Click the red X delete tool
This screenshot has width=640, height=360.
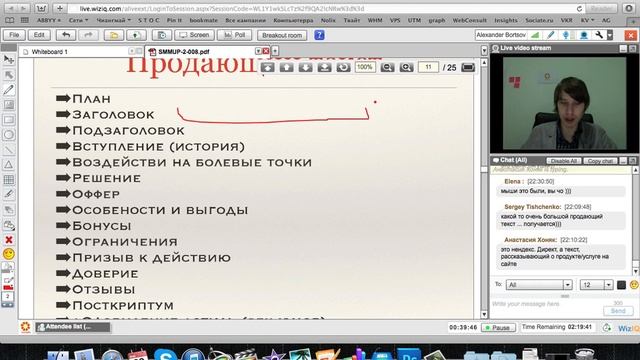point(9,240)
